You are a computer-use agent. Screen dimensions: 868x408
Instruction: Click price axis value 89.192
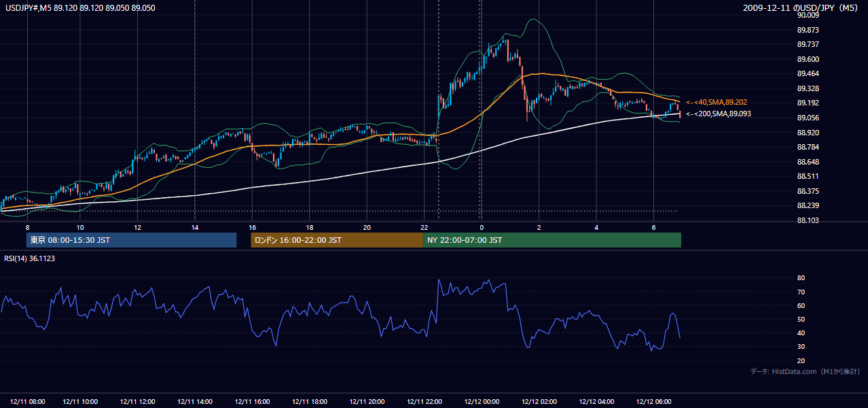coord(809,103)
